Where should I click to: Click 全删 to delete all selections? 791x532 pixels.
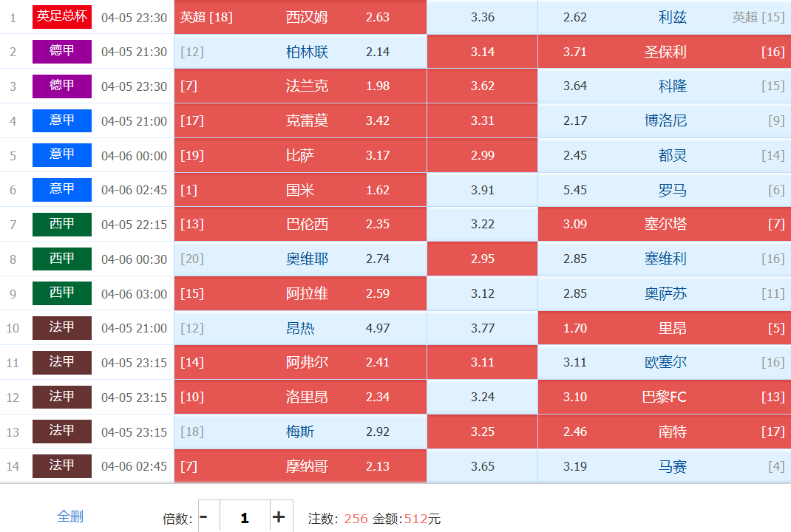[70, 516]
